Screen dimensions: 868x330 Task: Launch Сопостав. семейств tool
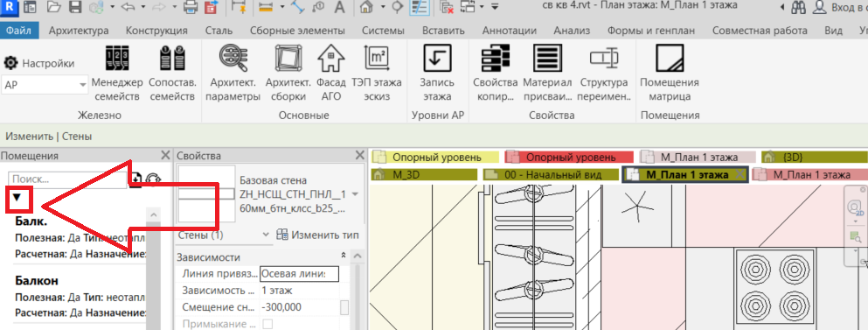pyautogui.click(x=172, y=74)
